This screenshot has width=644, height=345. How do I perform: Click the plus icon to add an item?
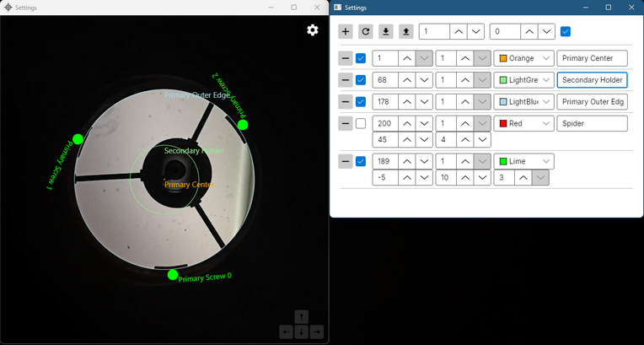tap(346, 31)
